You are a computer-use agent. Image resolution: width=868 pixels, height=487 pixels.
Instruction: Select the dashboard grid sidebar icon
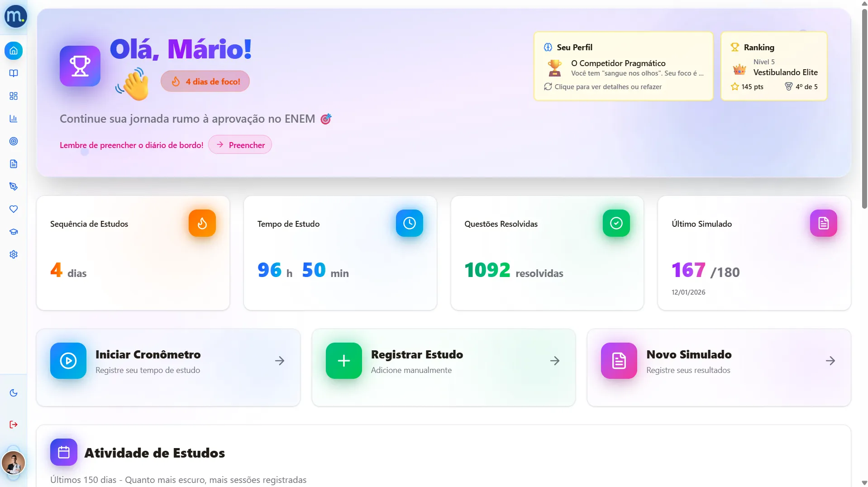pyautogui.click(x=14, y=96)
